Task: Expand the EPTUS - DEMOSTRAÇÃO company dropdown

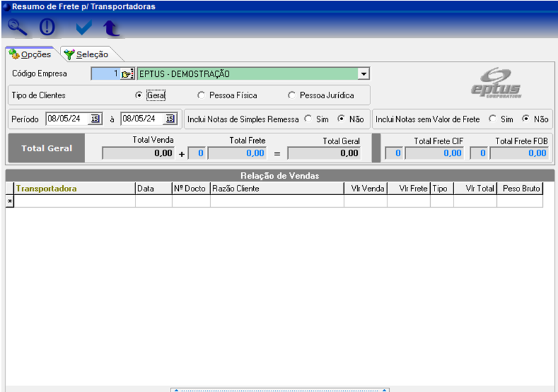Action: 363,74
